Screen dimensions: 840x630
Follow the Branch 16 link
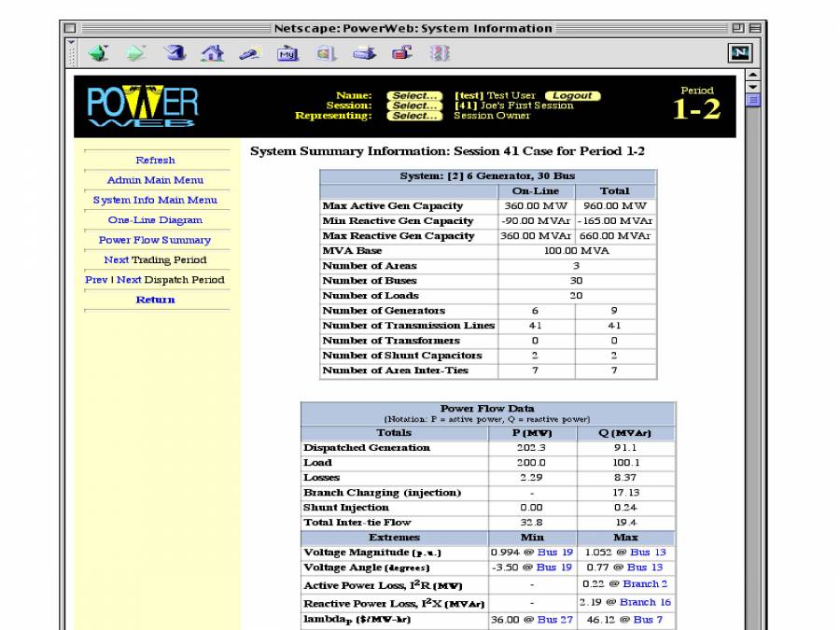coord(645,602)
